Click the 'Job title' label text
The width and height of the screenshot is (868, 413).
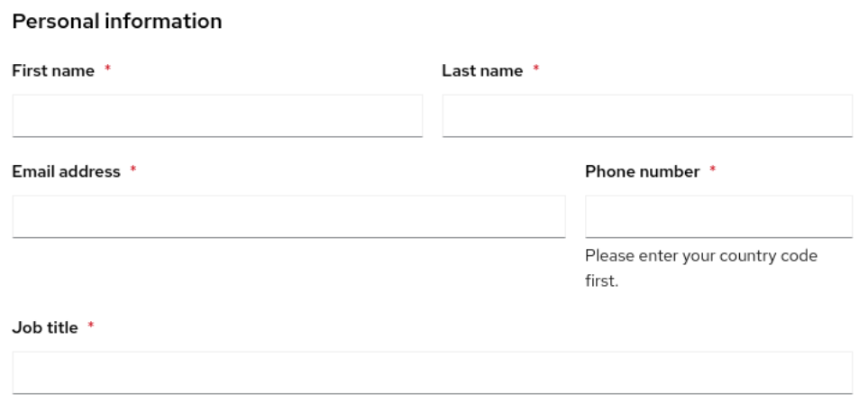click(45, 328)
